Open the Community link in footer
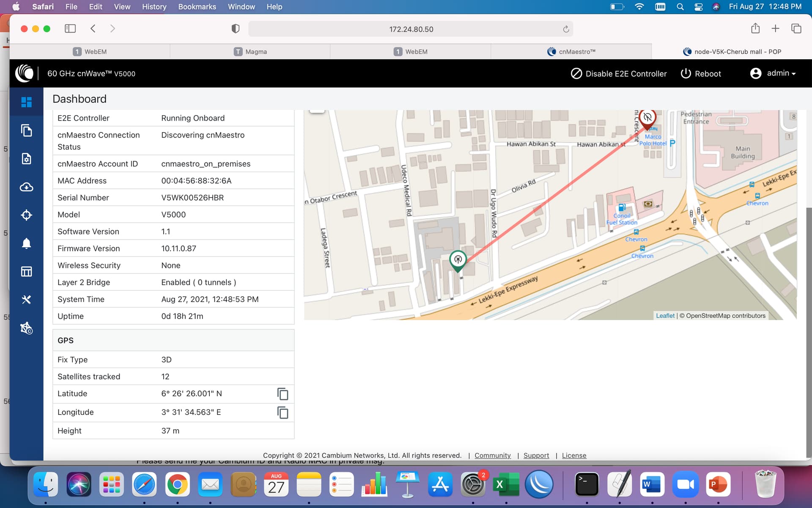 (492, 456)
